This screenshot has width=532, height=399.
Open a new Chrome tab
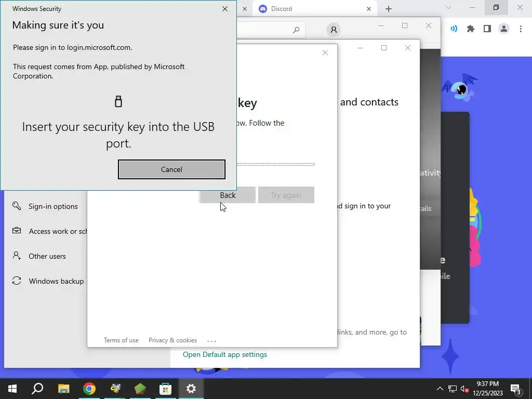(389, 9)
